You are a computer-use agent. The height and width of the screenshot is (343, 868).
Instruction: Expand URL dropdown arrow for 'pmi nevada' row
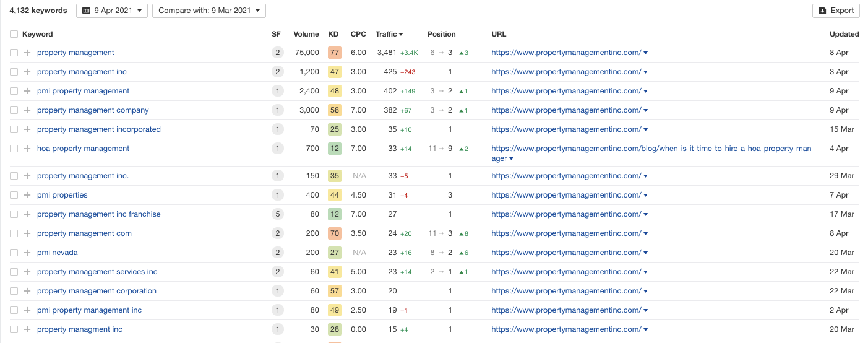[x=646, y=253]
